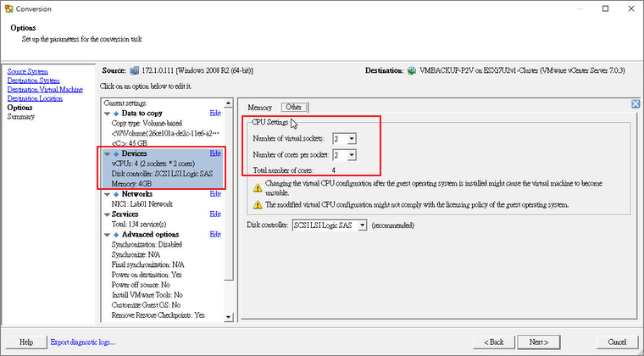This screenshot has width=644, height=356.
Task: Select the NIC1: Lab01 Network row
Action: pos(142,204)
